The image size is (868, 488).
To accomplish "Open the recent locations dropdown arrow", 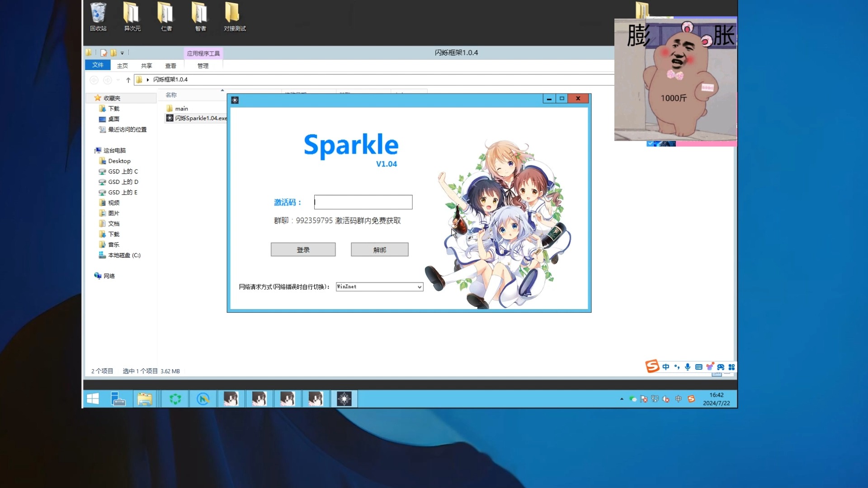I will tap(118, 80).
